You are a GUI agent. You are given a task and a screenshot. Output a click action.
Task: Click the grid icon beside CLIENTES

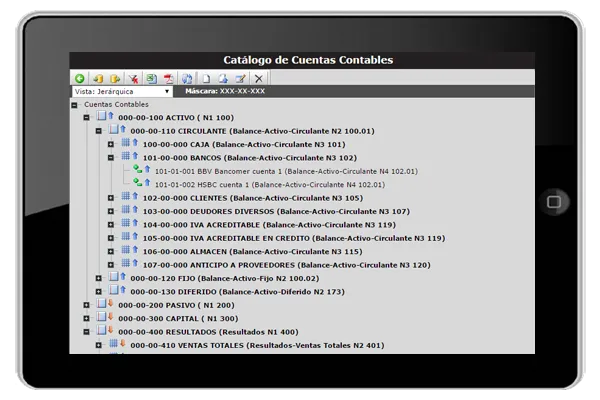(x=126, y=196)
